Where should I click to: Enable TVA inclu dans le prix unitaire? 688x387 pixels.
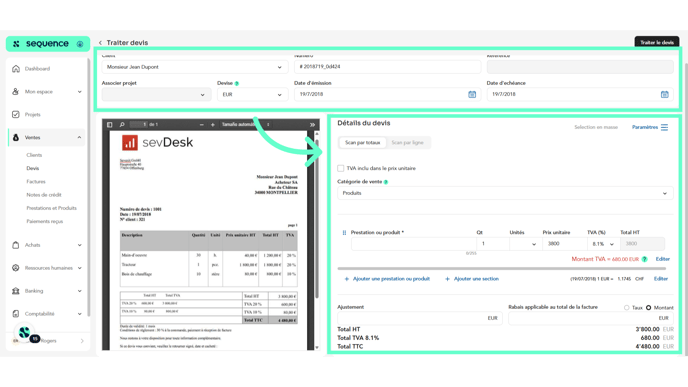(340, 168)
